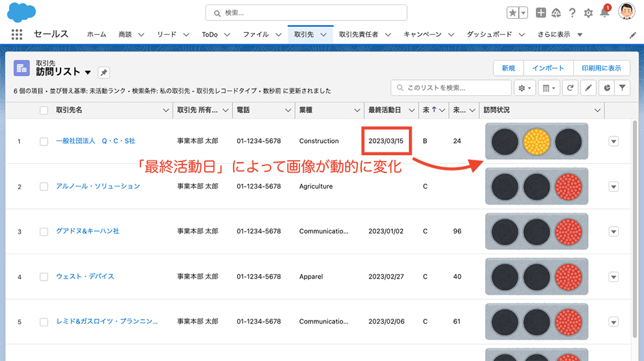This screenshot has width=644, height=361.
Task: Open the キャンペーン tab
Action: (422, 35)
